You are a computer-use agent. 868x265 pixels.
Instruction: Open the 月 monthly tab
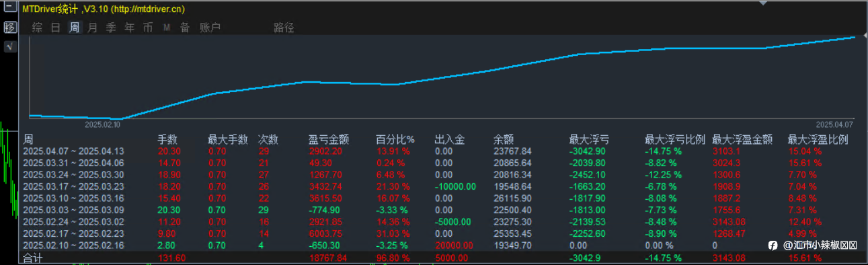point(93,28)
